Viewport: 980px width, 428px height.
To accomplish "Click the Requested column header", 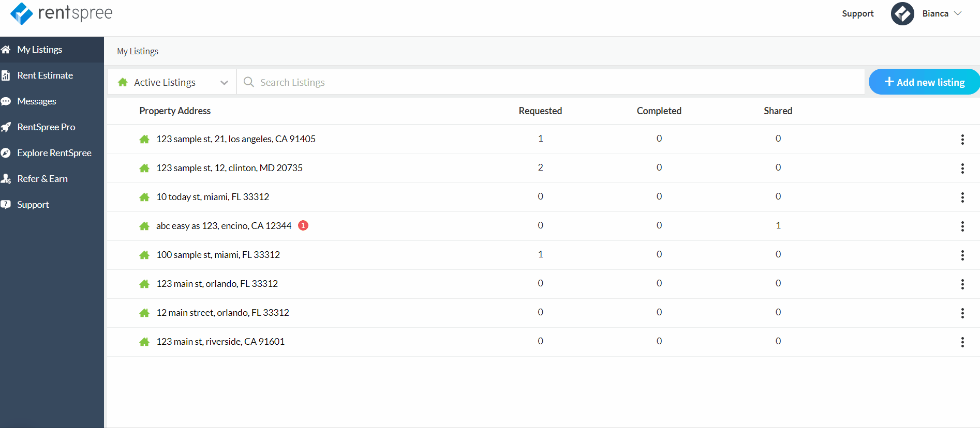I will [540, 111].
